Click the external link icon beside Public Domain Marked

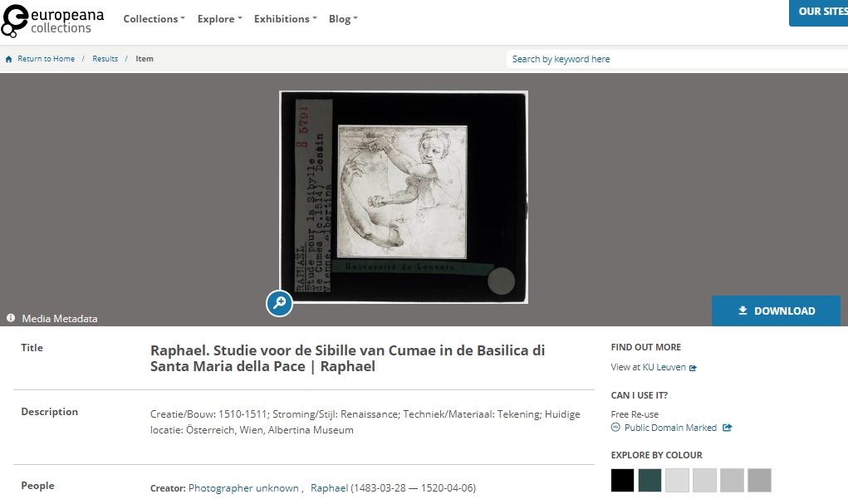(x=728, y=428)
